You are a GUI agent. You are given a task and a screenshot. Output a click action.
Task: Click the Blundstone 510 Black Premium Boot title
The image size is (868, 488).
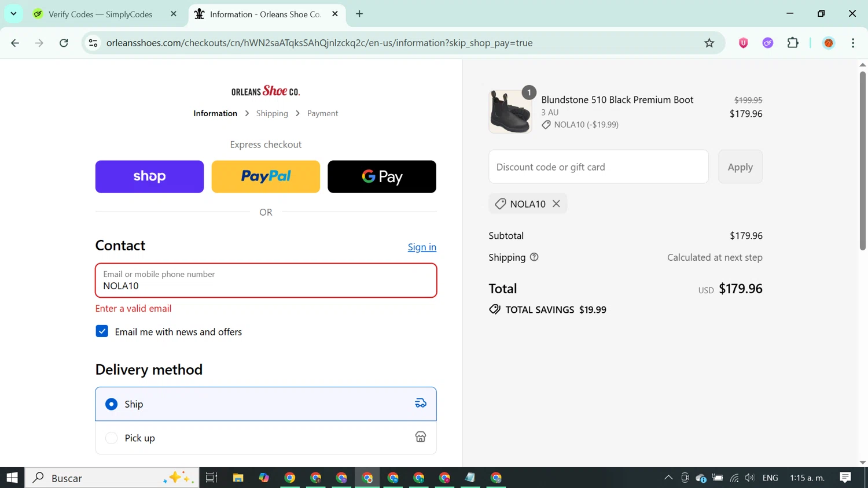(617, 99)
